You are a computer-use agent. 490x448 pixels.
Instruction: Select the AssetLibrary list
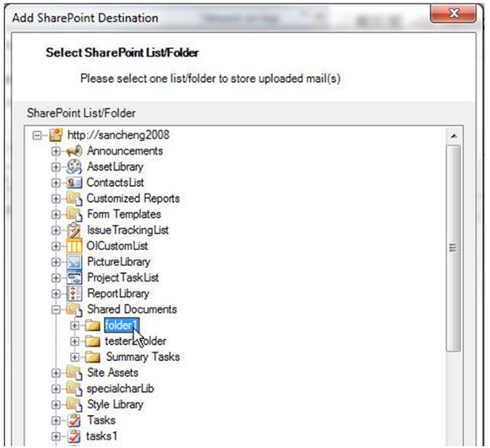click(x=115, y=167)
